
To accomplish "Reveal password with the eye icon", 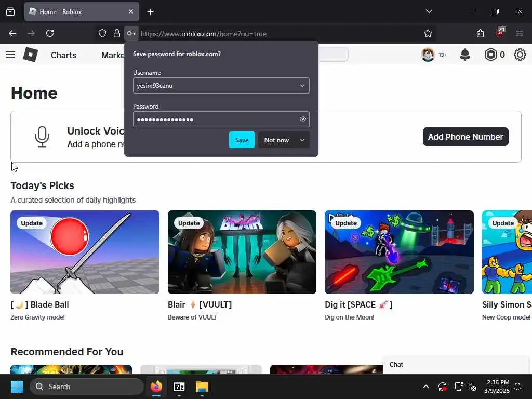I will pyautogui.click(x=303, y=119).
